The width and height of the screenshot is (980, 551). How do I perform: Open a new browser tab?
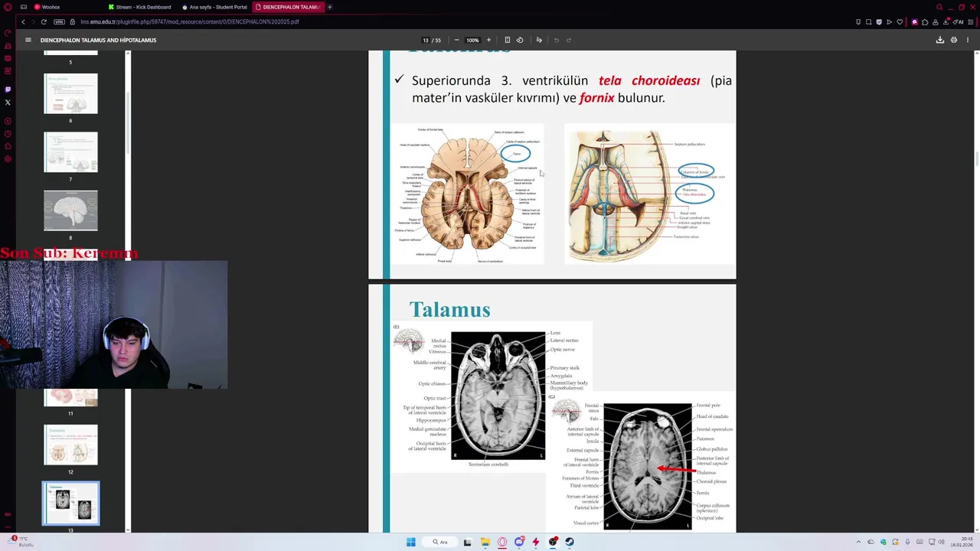(330, 7)
